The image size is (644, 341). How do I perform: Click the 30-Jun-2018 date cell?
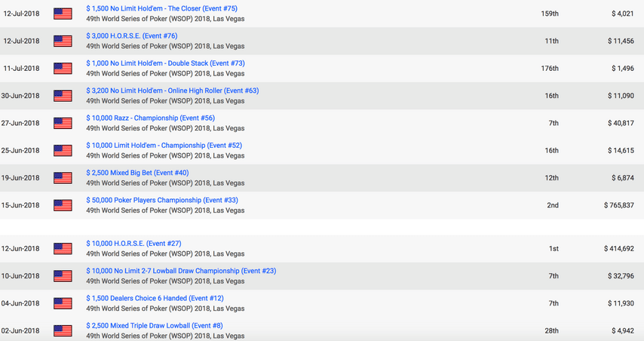click(x=20, y=96)
